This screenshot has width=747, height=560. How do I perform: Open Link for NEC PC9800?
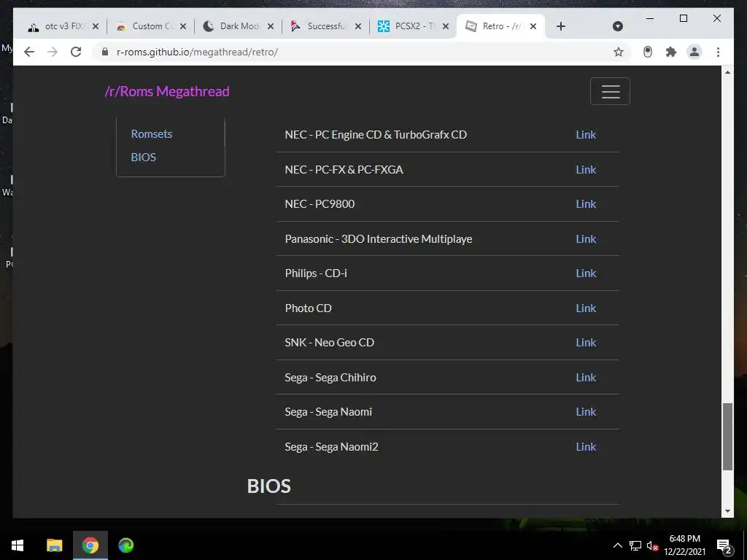pyautogui.click(x=586, y=204)
